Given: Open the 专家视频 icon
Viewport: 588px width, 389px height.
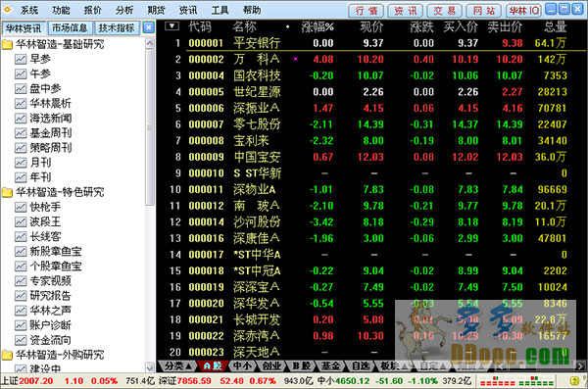Looking at the screenshot, I should pos(21,280).
